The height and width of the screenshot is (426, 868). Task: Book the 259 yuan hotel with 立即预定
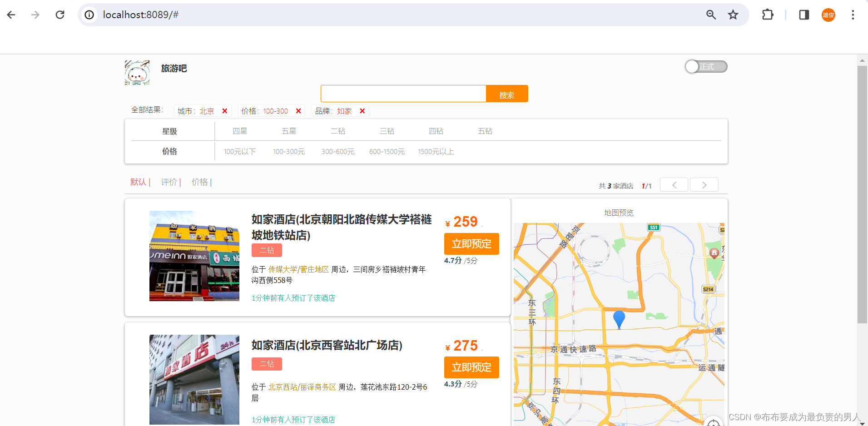pyautogui.click(x=471, y=244)
